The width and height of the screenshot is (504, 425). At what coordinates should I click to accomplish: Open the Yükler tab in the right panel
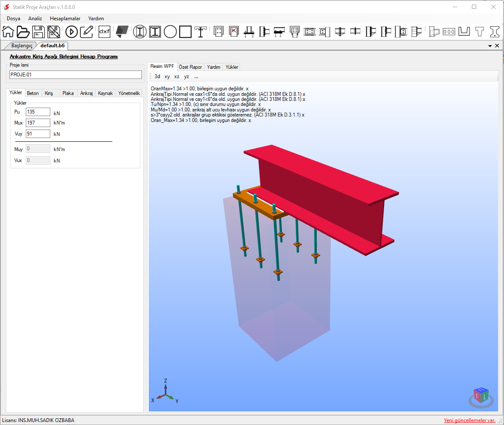(232, 67)
